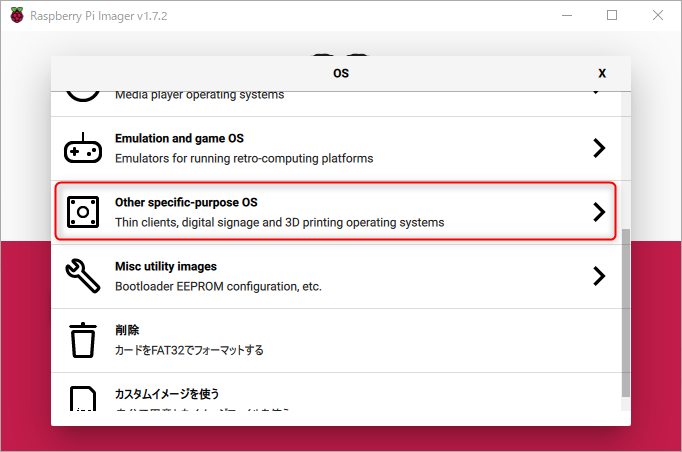Click 'Thin clients, digital signage' description text

click(x=280, y=222)
